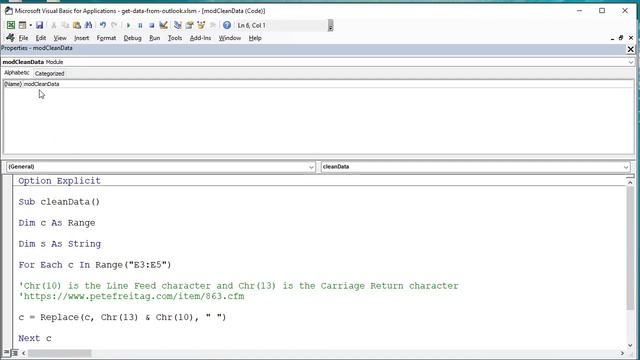Screen dimensions: 640x360
Task: Open the Project Explorer icon
Action: [178, 25]
